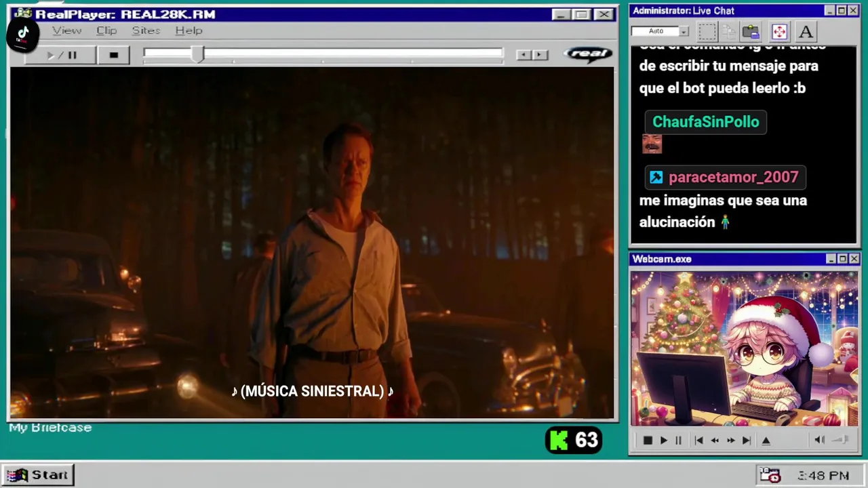The width and height of the screenshot is (868, 488).
Task: Click the ChaufaSinPollo face emote
Action: [x=652, y=144]
